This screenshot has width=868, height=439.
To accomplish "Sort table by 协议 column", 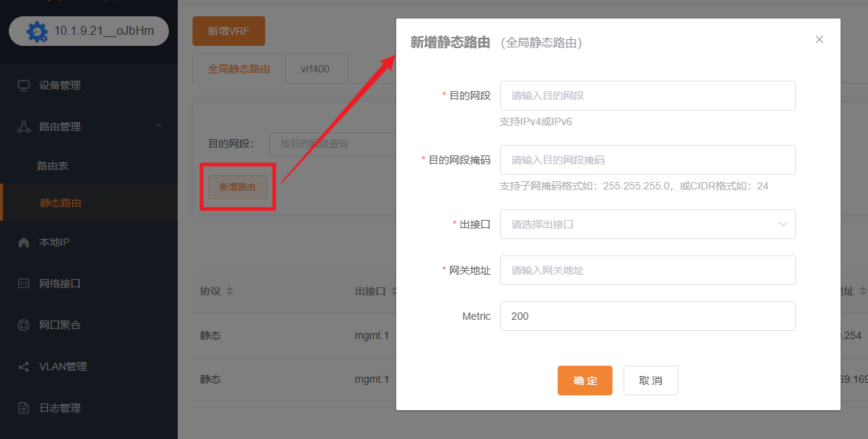I will [x=230, y=292].
